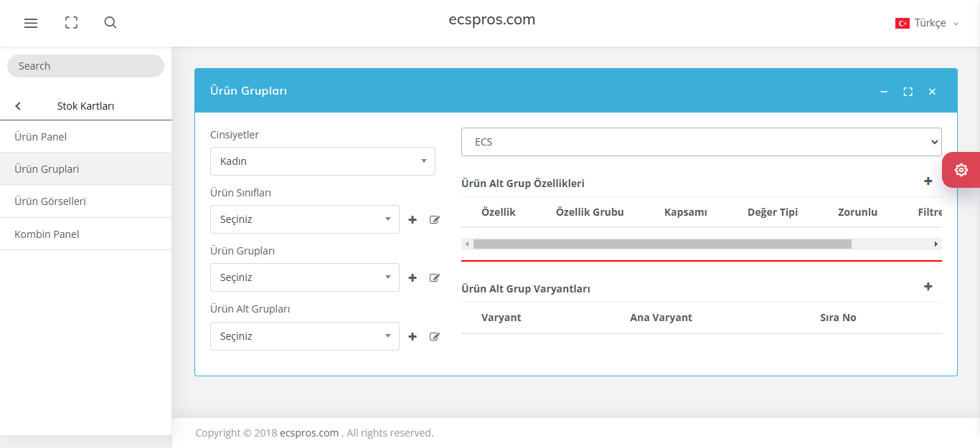Edit Ürün Sınıfları with pencil icon

tap(434, 220)
